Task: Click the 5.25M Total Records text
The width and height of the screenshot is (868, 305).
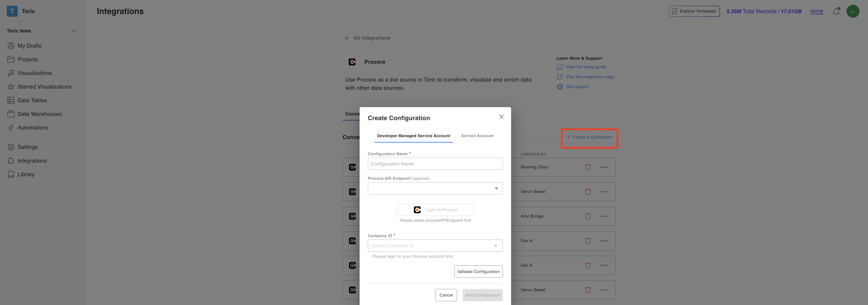Action: tap(764, 11)
